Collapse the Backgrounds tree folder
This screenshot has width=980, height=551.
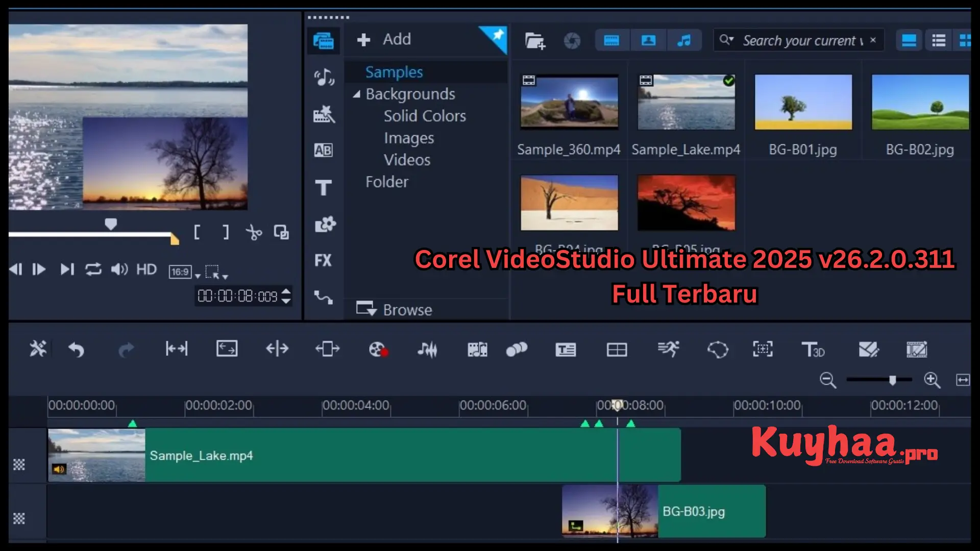(x=357, y=94)
